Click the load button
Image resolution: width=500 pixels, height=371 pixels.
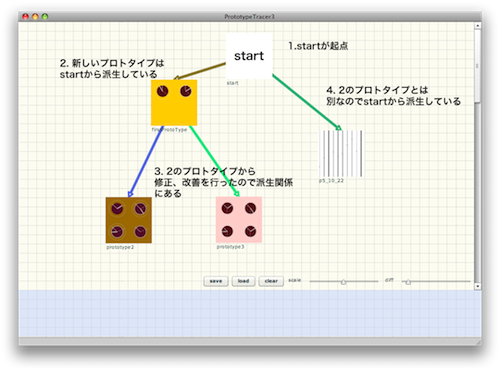[243, 281]
